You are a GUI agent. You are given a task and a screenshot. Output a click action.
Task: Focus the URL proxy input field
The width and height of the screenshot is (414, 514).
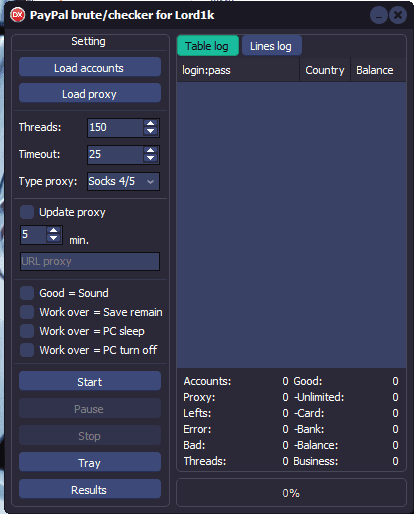pyautogui.click(x=90, y=261)
